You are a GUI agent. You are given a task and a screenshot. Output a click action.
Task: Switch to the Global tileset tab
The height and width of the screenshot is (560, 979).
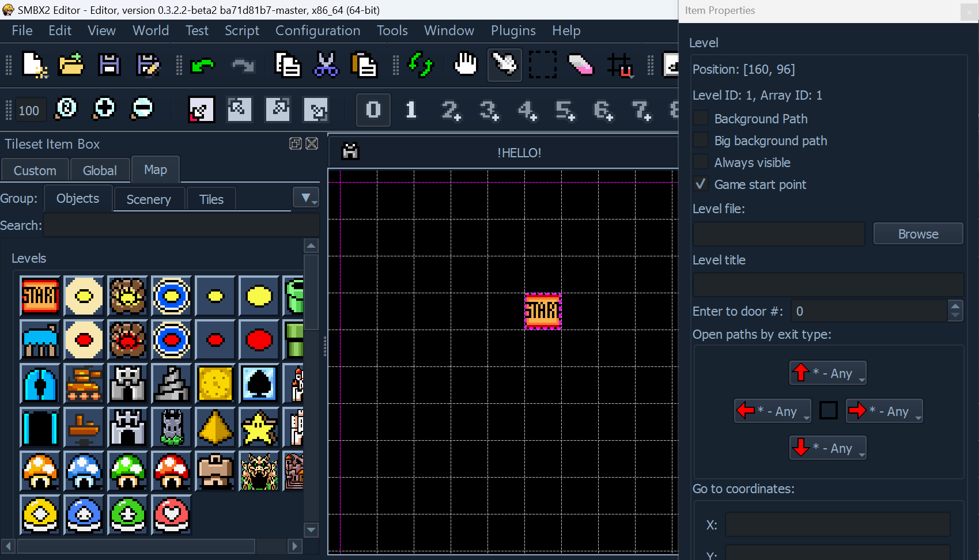pos(100,171)
